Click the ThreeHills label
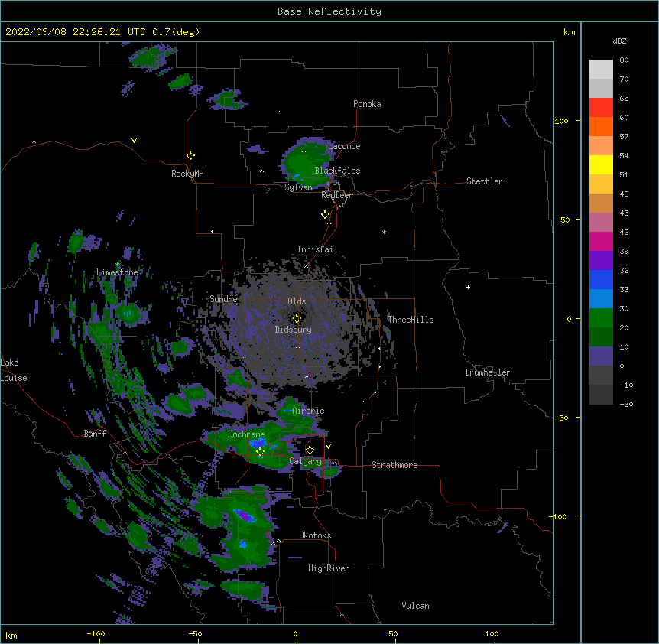This screenshot has width=659, height=644. coord(411,320)
